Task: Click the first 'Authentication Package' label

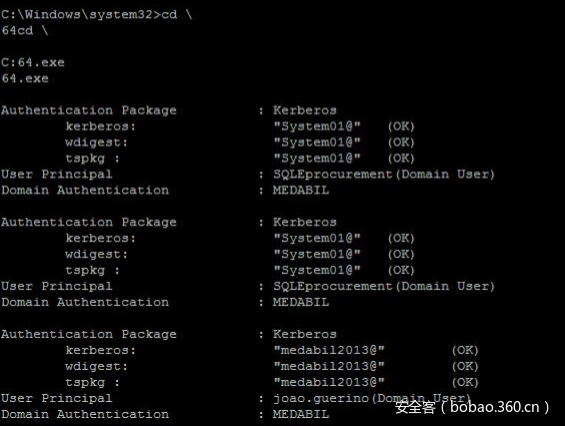Action: pos(89,110)
